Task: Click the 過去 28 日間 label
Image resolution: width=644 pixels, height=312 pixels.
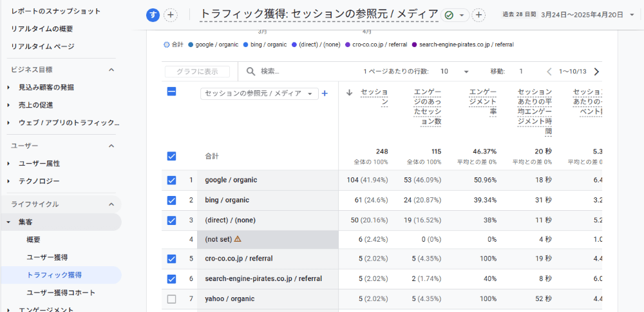Action: point(520,15)
